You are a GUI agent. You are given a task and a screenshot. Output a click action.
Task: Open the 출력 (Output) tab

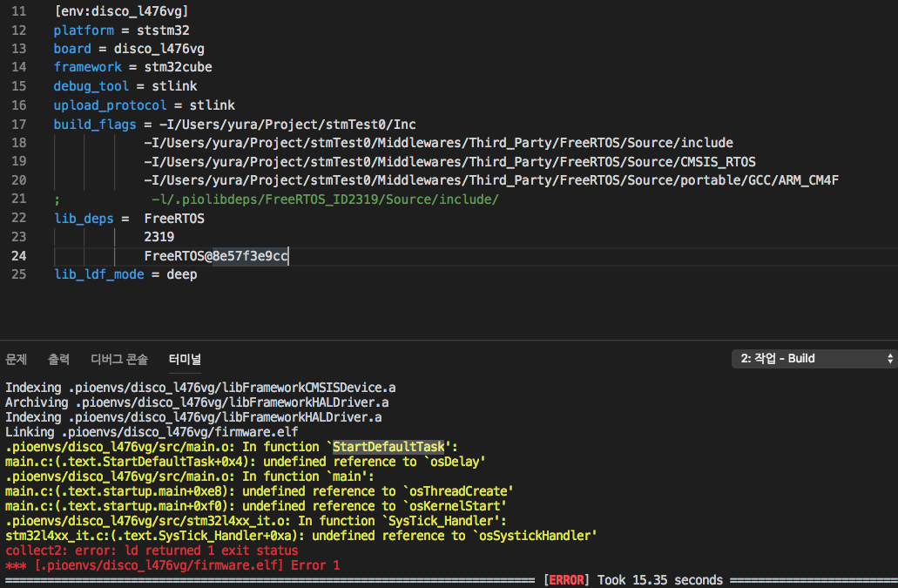pos(58,359)
